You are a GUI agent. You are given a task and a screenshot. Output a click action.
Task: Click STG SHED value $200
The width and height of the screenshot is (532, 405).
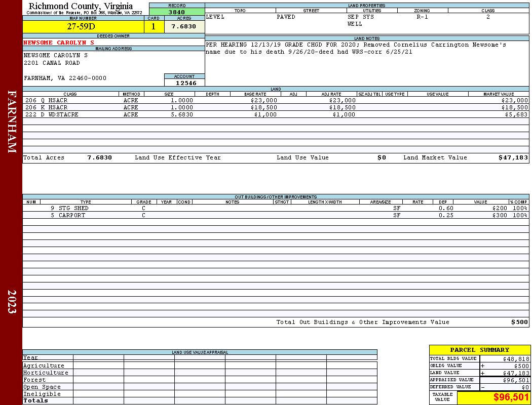[500, 209]
